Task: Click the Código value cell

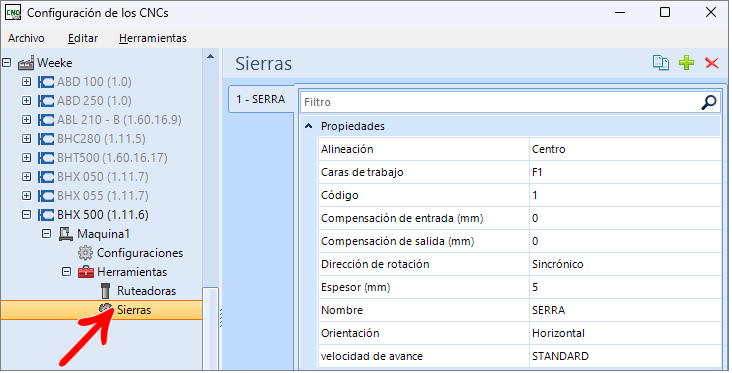Action: (x=625, y=195)
